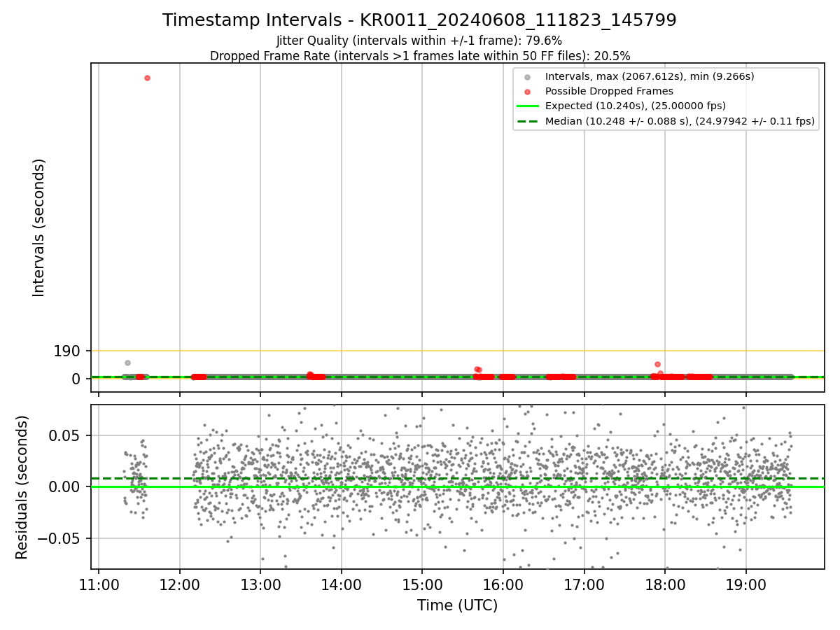Click the dashed green line sample in the legend
The image size is (840, 630).
point(528,121)
